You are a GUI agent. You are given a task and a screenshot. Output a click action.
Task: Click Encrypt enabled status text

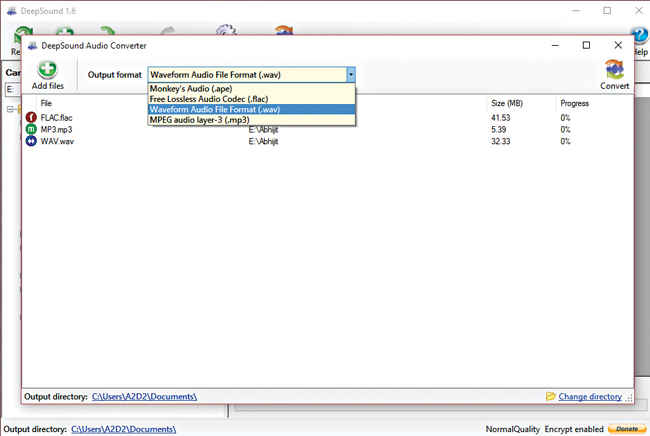click(x=574, y=429)
